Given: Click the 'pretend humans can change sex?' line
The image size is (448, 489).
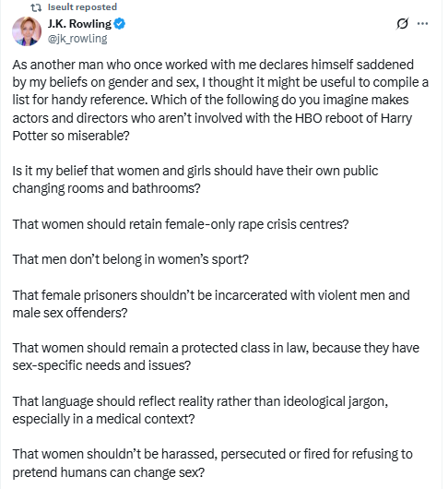Looking at the screenshot, I should point(109,472).
